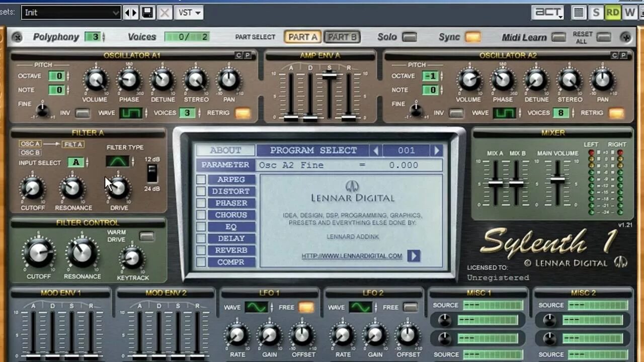
Task: Click Oscillator A1 Stereo knob
Action: coord(196,79)
